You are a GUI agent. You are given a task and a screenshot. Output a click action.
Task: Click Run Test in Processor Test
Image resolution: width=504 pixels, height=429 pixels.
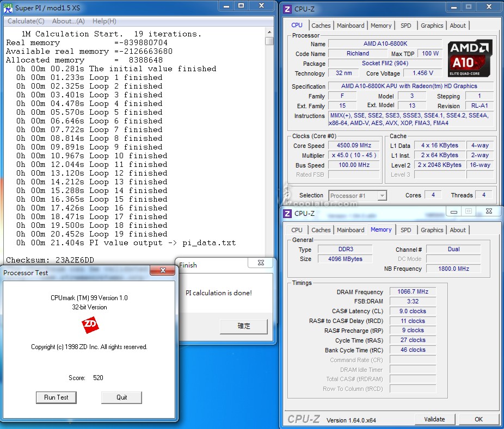[x=56, y=397]
